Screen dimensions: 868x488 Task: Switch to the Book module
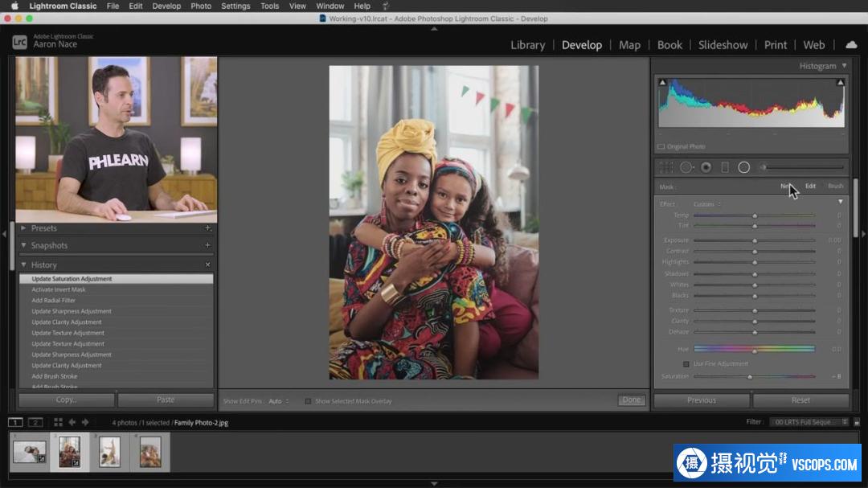click(x=669, y=45)
